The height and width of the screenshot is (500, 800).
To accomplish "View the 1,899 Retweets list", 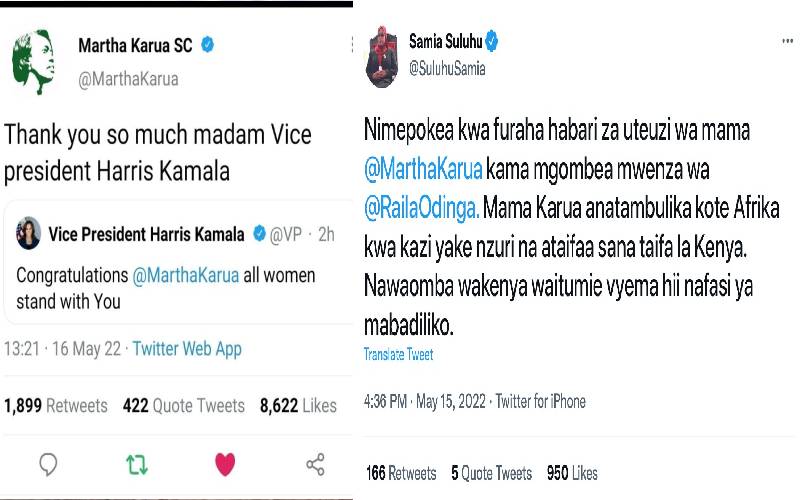I will [x=55, y=405].
